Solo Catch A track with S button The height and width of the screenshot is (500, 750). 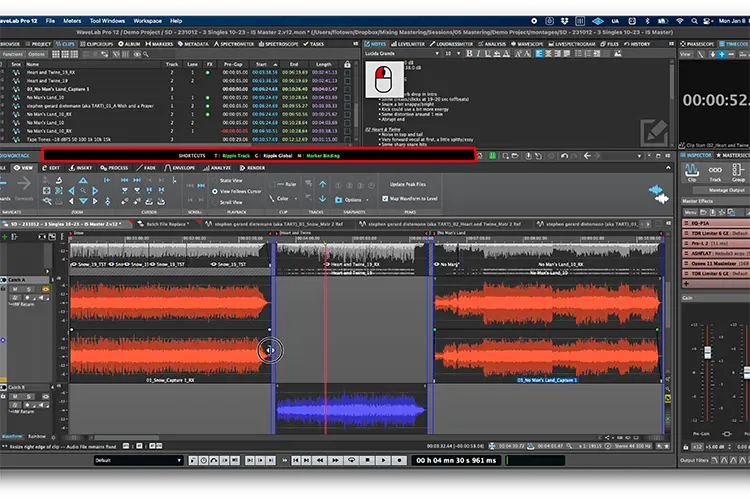tap(29, 289)
